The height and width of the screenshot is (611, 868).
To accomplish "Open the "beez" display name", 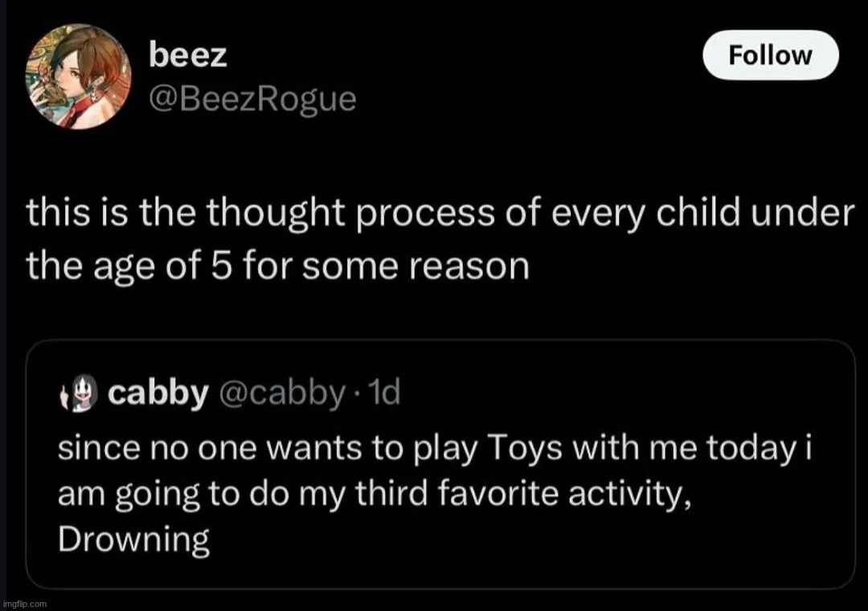I will [x=188, y=55].
